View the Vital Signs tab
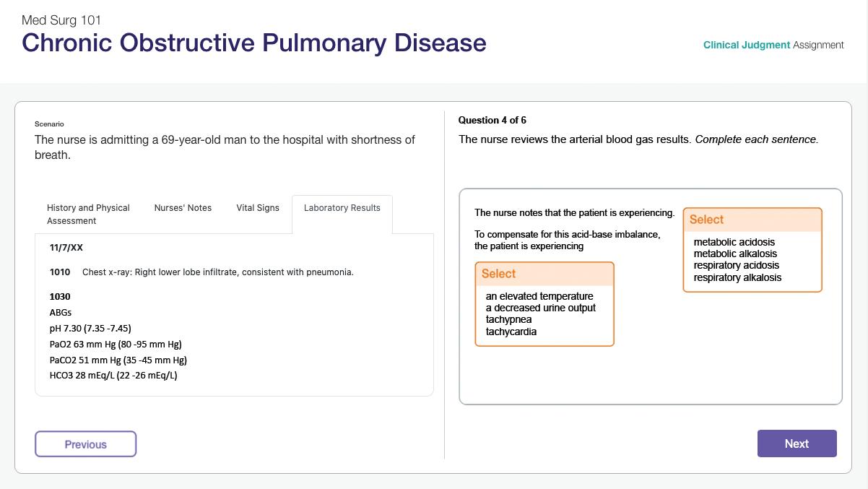Viewport: 868px width, 489px height. tap(257, 208)
